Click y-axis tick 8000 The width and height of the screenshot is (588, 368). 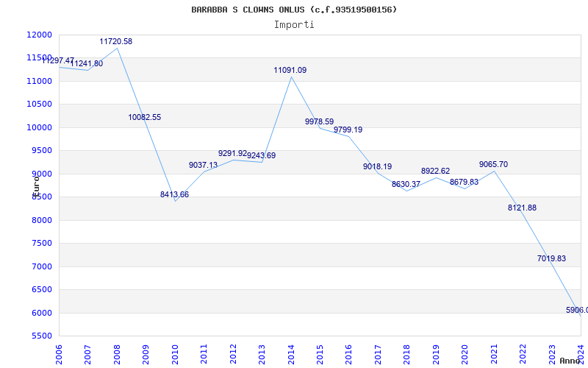[x=42, y=220]
